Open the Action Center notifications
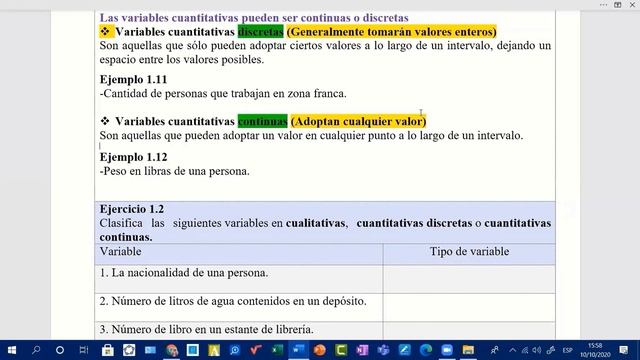640x360 pixels. pyautogui.click(x=624, y=350)
